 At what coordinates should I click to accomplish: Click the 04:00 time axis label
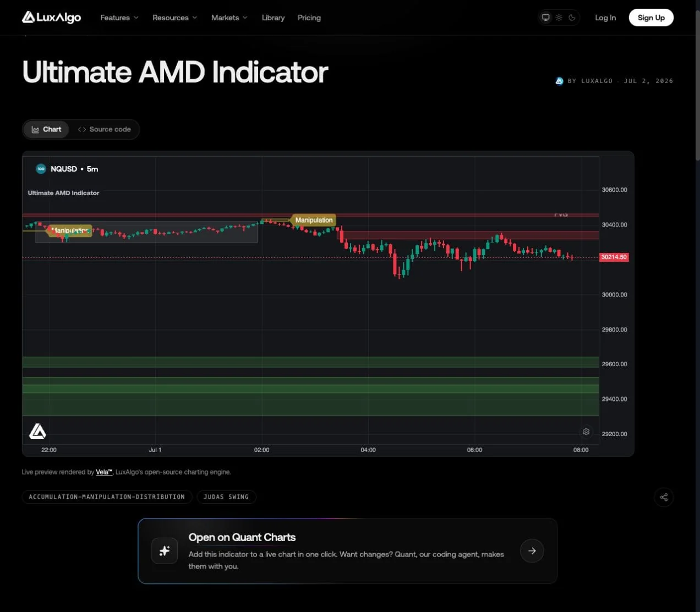[368, 450]
